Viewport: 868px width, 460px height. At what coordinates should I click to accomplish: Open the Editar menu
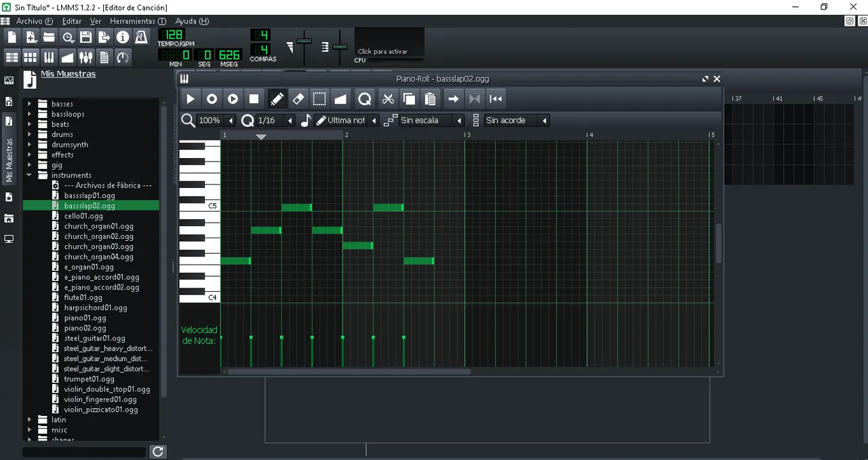coord(72,21)
